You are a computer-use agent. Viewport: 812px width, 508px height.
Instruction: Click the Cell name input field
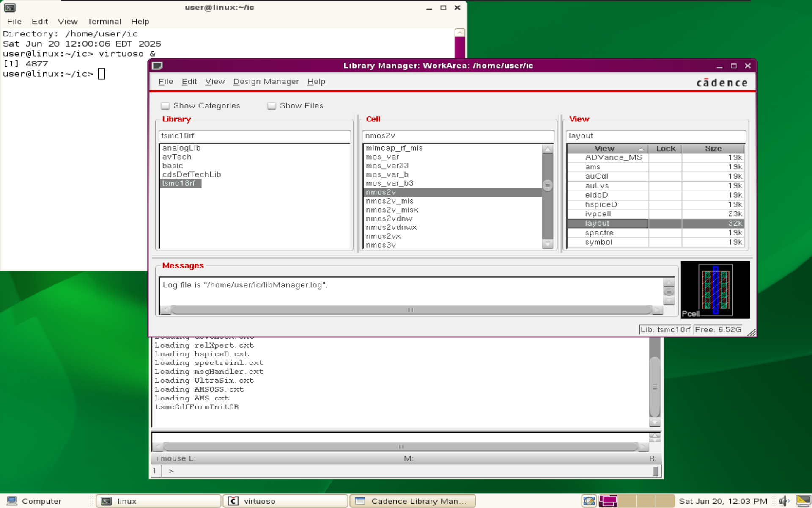point(458,136)
